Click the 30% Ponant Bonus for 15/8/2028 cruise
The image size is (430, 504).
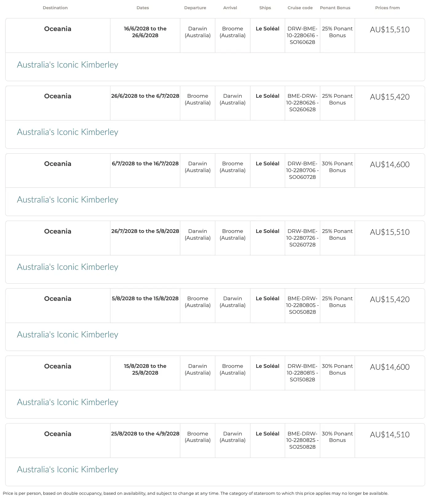tap(337, 369)
